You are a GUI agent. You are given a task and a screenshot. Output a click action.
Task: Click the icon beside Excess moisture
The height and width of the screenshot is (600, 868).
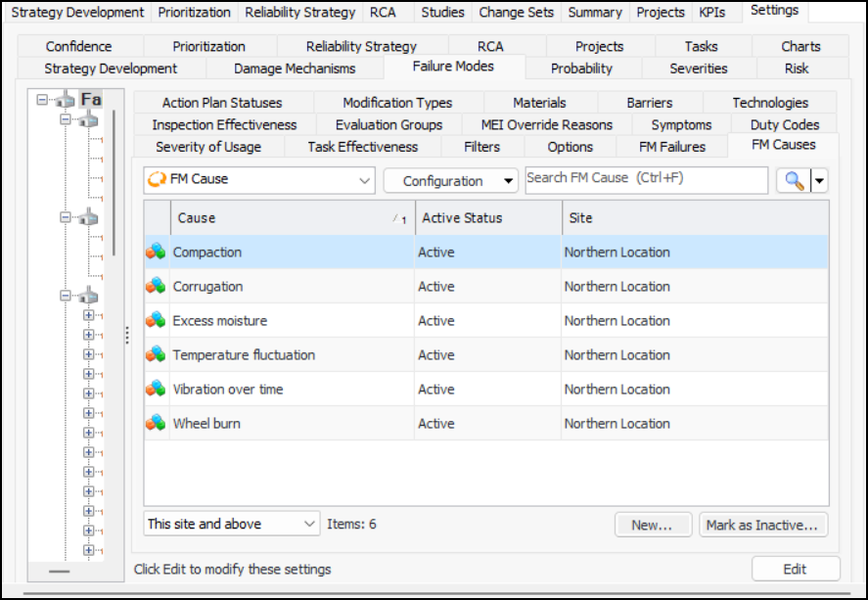pyautogui.click(x=156, y=321)
